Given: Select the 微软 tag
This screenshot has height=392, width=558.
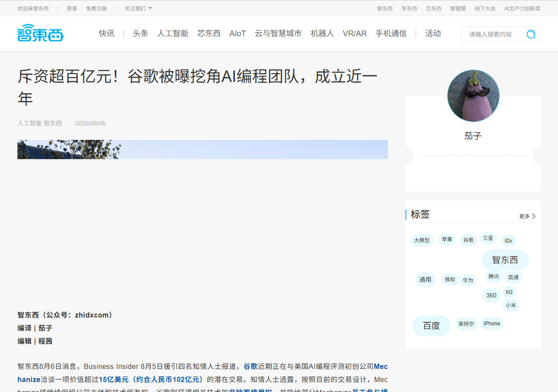Looking at the screenshot, I should [450, 280].
